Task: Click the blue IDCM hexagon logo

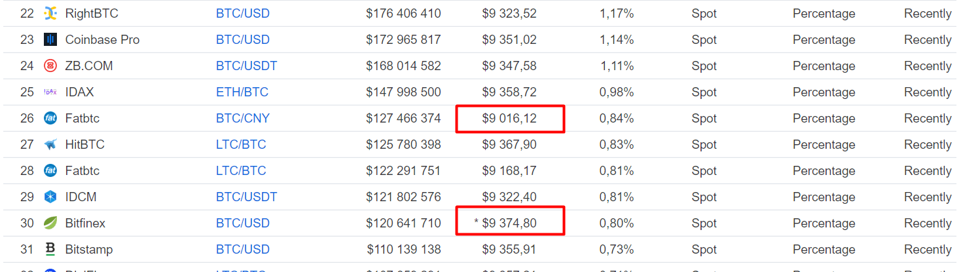Action: tap(50, 197)
